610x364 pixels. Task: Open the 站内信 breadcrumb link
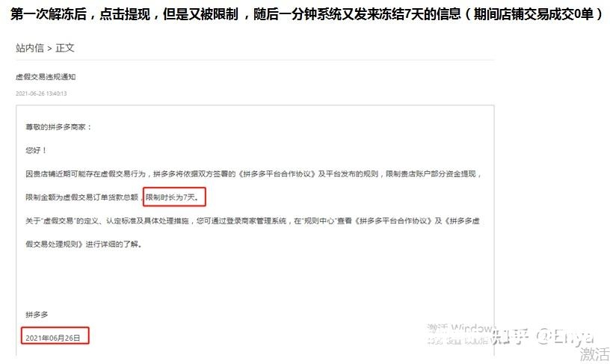click(30, 48)
